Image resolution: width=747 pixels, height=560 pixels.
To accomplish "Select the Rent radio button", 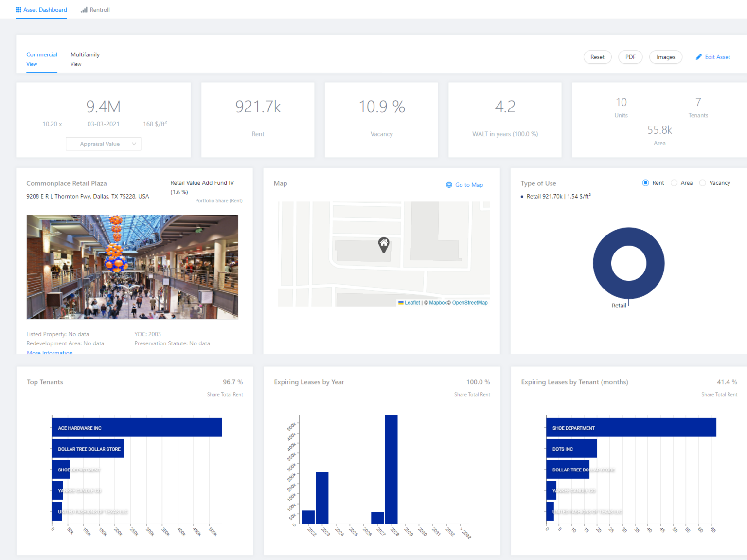I will tap(646, 182).
